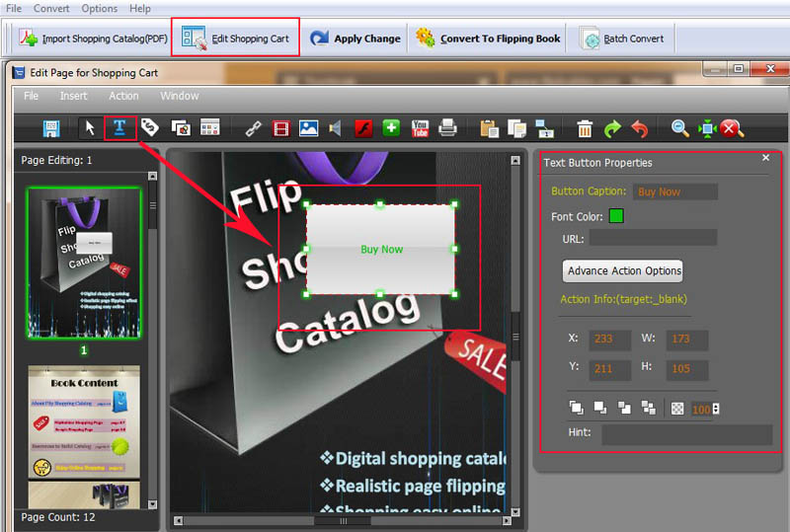Image resolution: width=790 pixels, height=532 pixels.
Task: Click the zoom out magnifier icon
Action: [679, 128]
